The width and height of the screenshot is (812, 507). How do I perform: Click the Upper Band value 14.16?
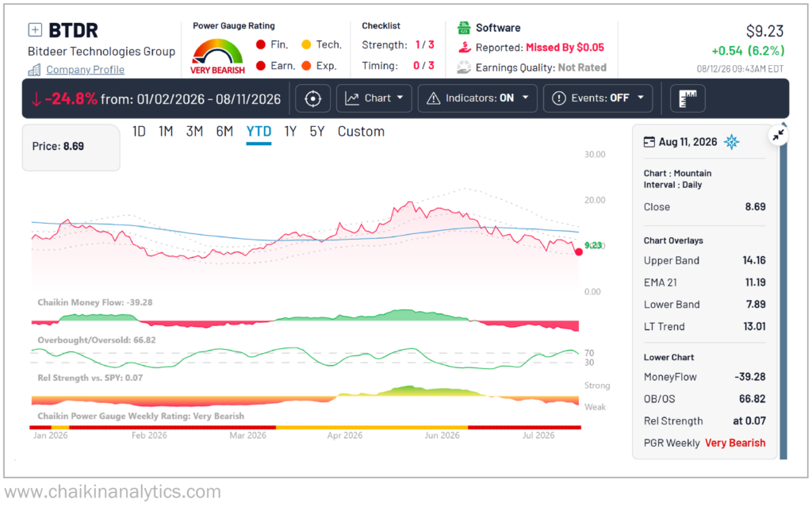click(754, 260)
